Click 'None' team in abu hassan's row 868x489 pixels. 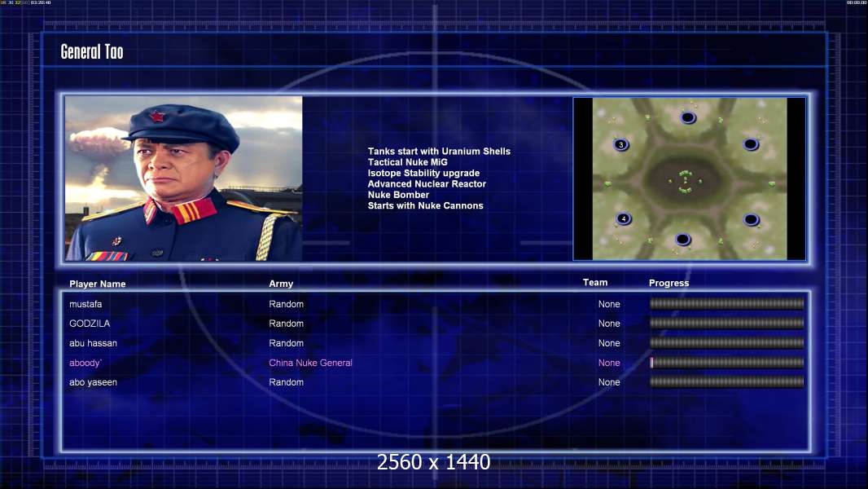coord(609,343)
